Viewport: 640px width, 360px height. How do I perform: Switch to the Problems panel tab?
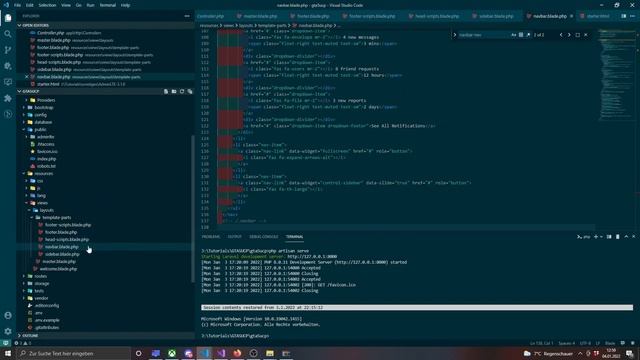[x=211, y=237]
